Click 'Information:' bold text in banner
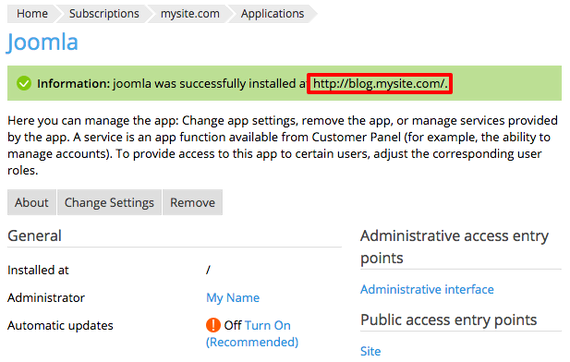 coord(73,84)
